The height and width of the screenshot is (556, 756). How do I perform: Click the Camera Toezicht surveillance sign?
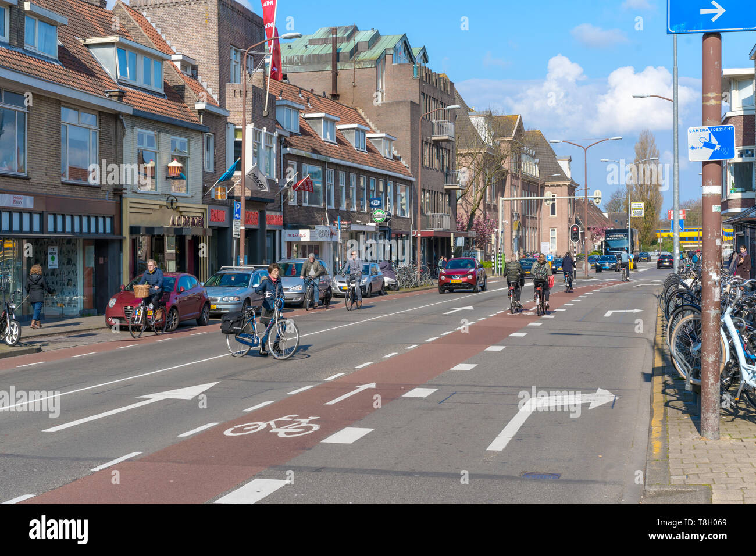click(711, 143)
